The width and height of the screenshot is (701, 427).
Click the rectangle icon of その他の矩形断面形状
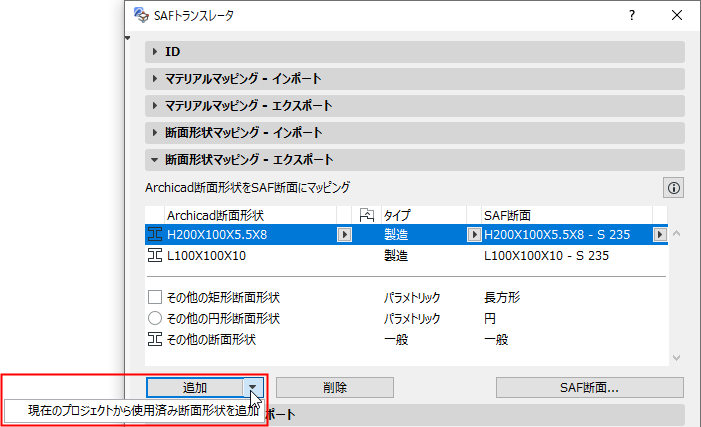[155, 297]
